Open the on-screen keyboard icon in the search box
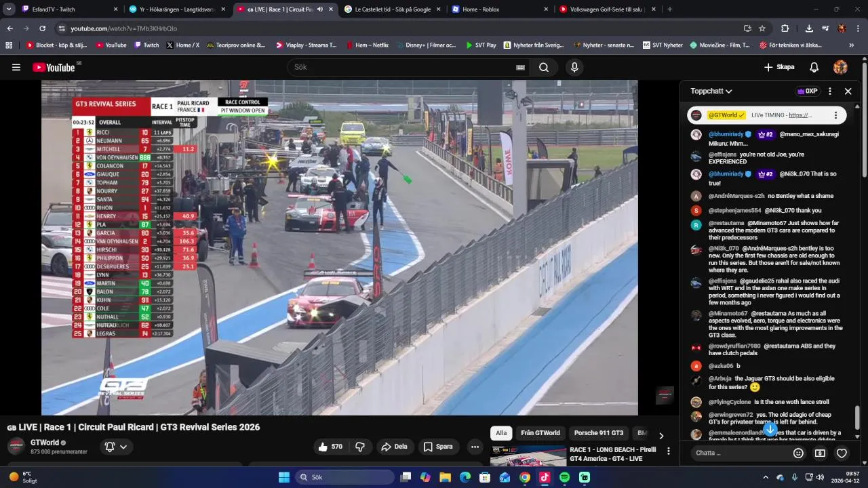 [x=520, y=67]
